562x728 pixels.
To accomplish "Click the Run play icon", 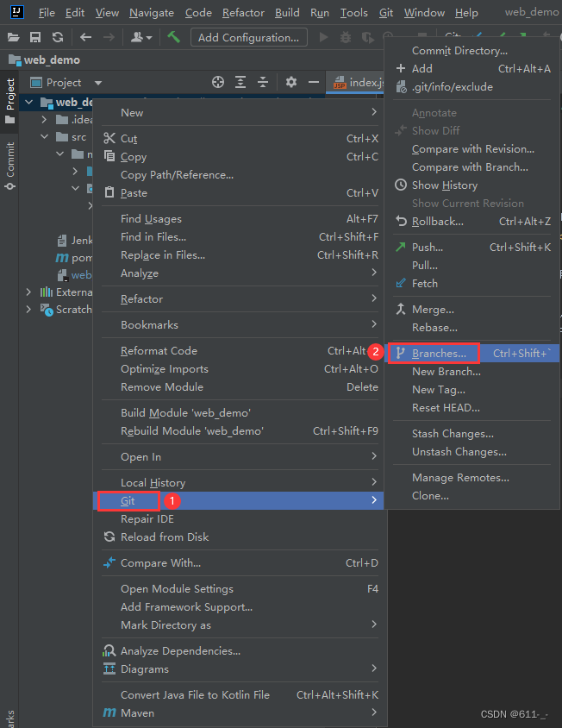I will (x=324, y=37).
